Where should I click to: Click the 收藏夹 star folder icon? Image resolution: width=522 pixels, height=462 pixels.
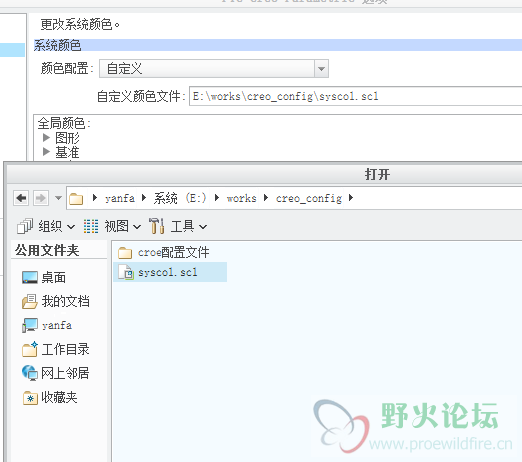pyautogui.click(x=30, y=397)
